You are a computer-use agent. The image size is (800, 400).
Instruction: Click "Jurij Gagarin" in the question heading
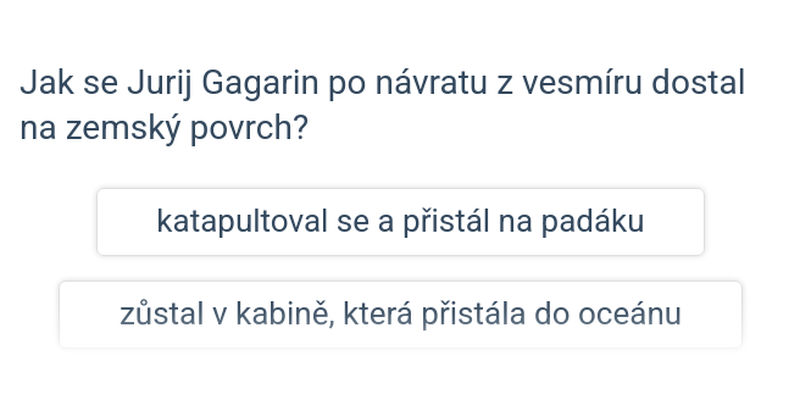[x=222, y=83]
